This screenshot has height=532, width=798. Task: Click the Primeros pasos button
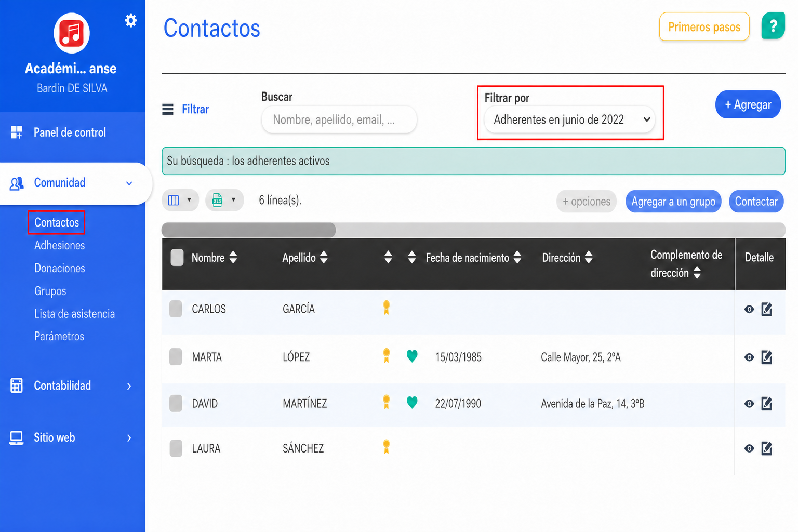point(704,26)
